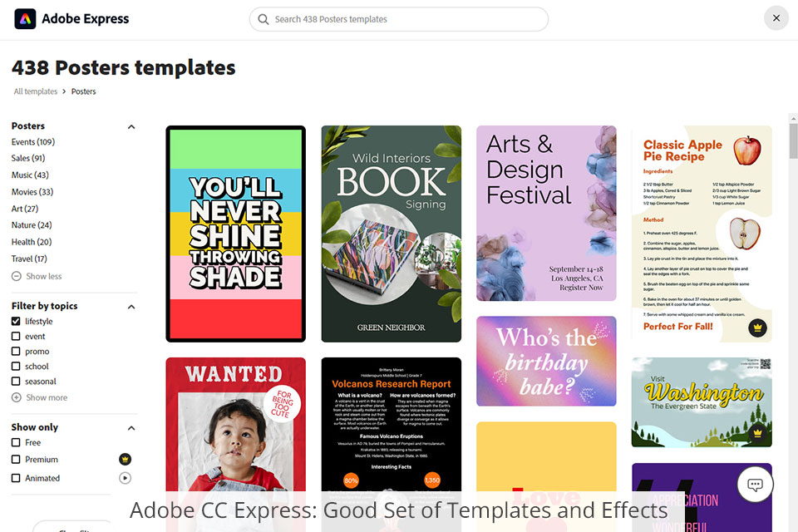
Task: Open You'll Never Shine Throwing Shade template
Action: coord(235,234)
